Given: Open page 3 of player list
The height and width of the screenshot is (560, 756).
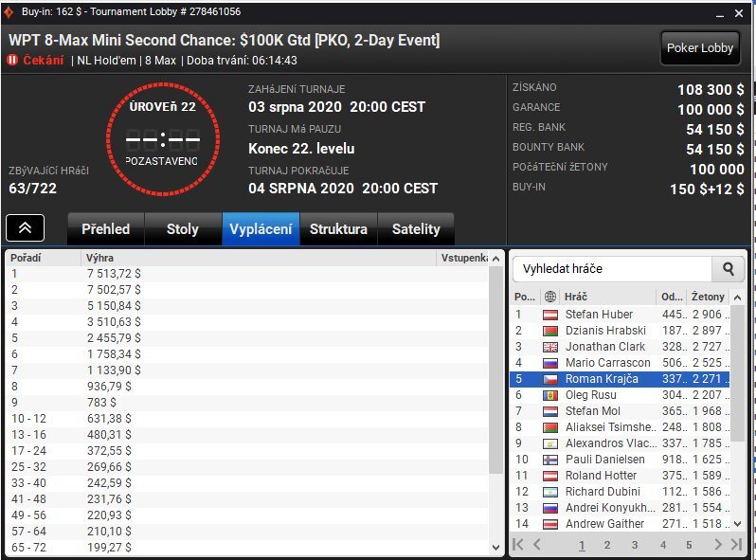Looking at the screenshot, I should (x=635, y=545).
